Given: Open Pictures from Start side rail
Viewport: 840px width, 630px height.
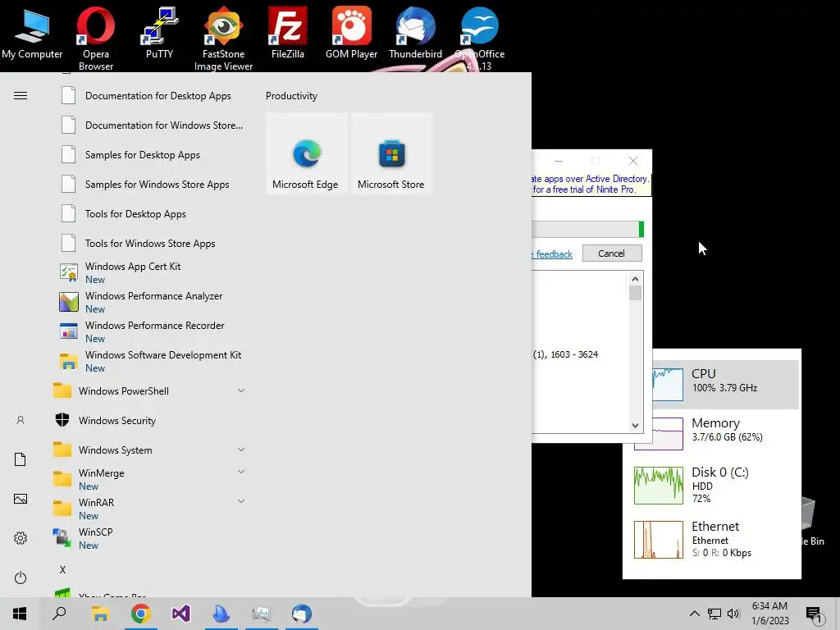Looking at the screenshot, I should click(x=21, y=499).
